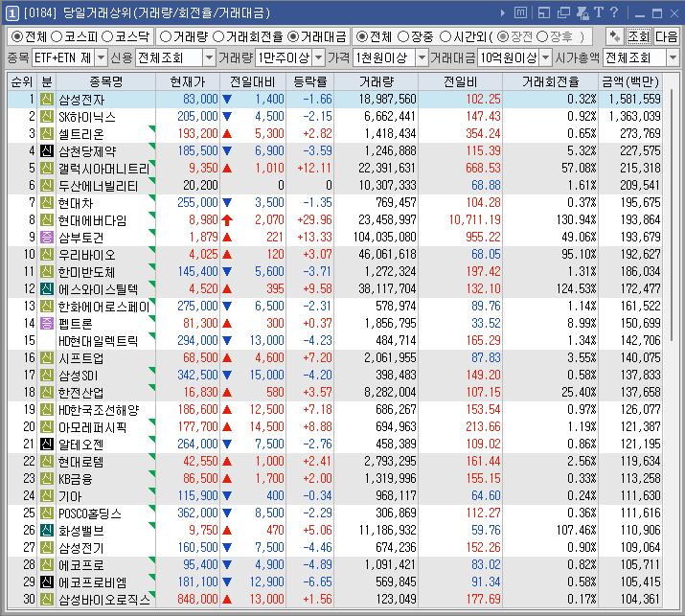Select stock 아모레퍼시픽 in list
Image resolution: width=685 pixels, height=616 pixels.
pyautogui.click(x=92, y=427)
